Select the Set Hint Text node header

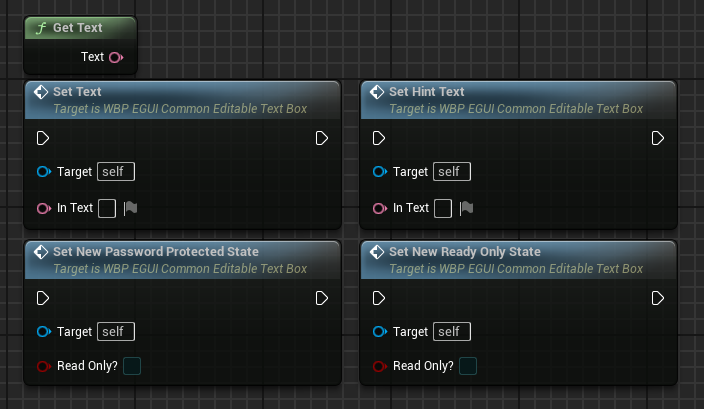(518, 100)
